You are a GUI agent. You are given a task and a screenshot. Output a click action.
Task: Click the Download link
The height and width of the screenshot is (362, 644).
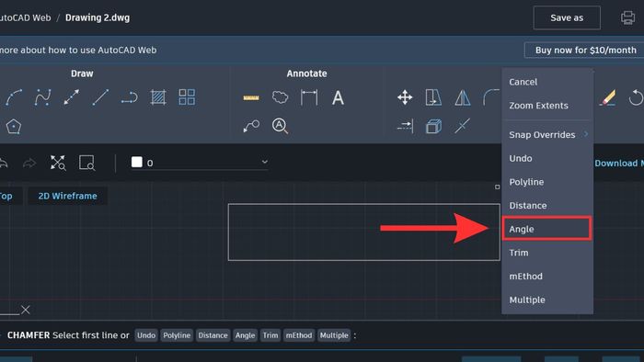(619, 163)
